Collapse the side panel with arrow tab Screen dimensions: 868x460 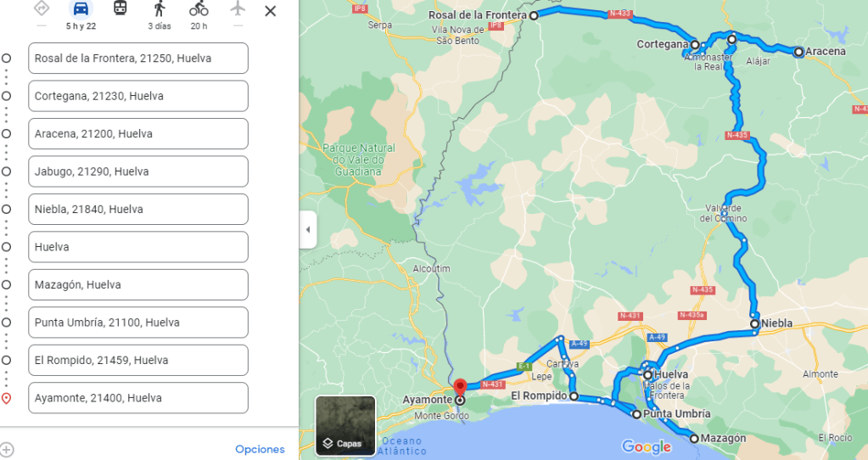tap(308, 230)
